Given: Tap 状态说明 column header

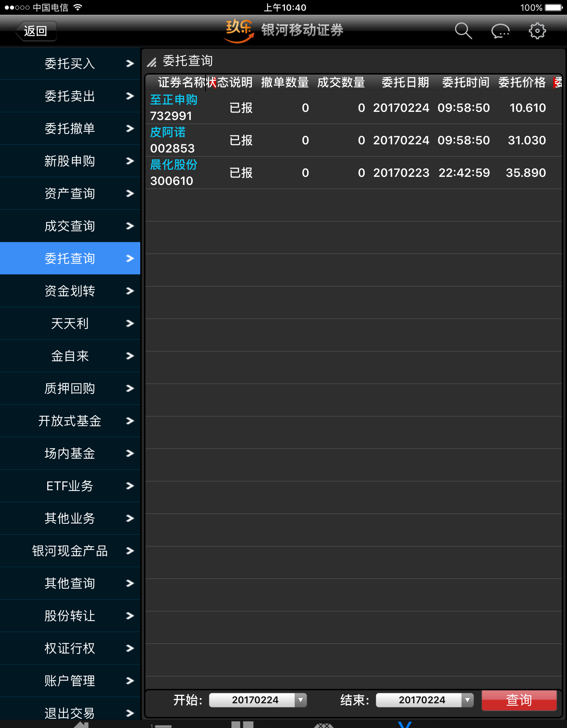Looking at the screenshot, I should coord(230,82).
